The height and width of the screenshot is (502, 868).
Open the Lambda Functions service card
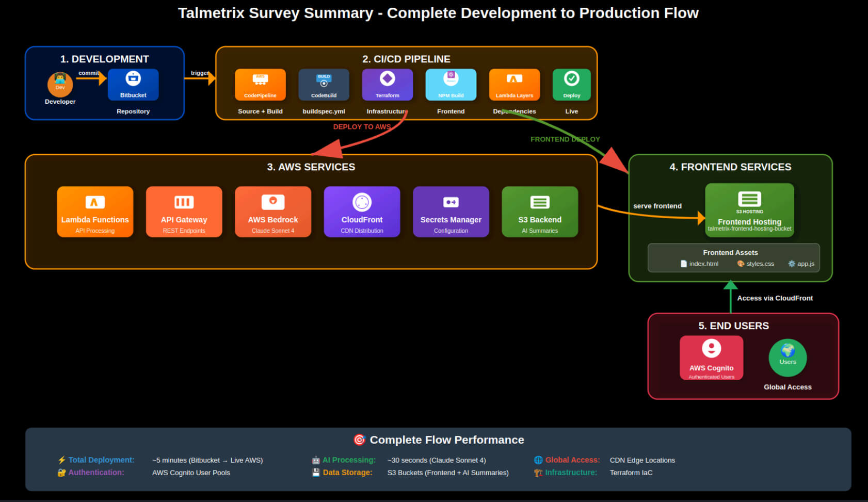coord(95,212)
